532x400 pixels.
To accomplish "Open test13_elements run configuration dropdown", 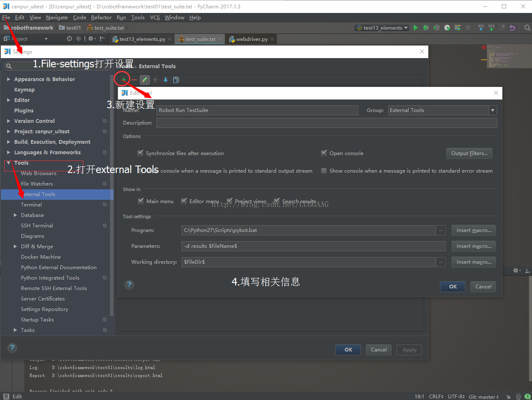I will [381, 28].
